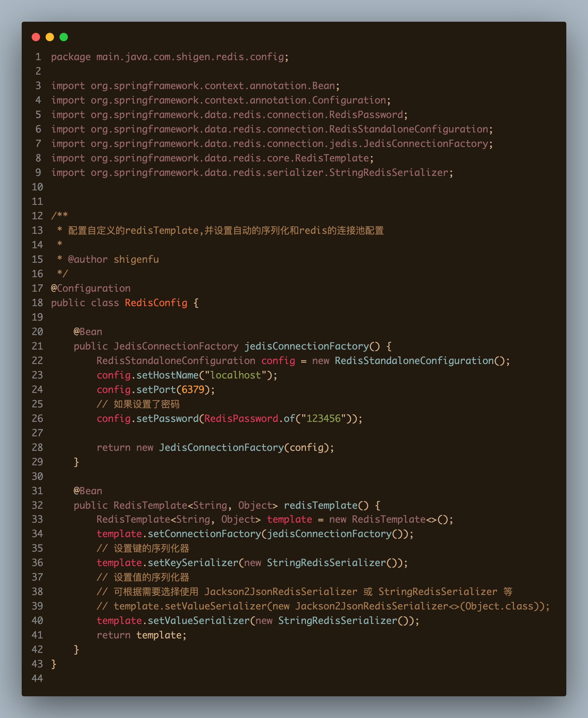This screenshot has width=588, height=718.
Task: Click the jedisConnectionFactory method name
Action: pos(307,346)
